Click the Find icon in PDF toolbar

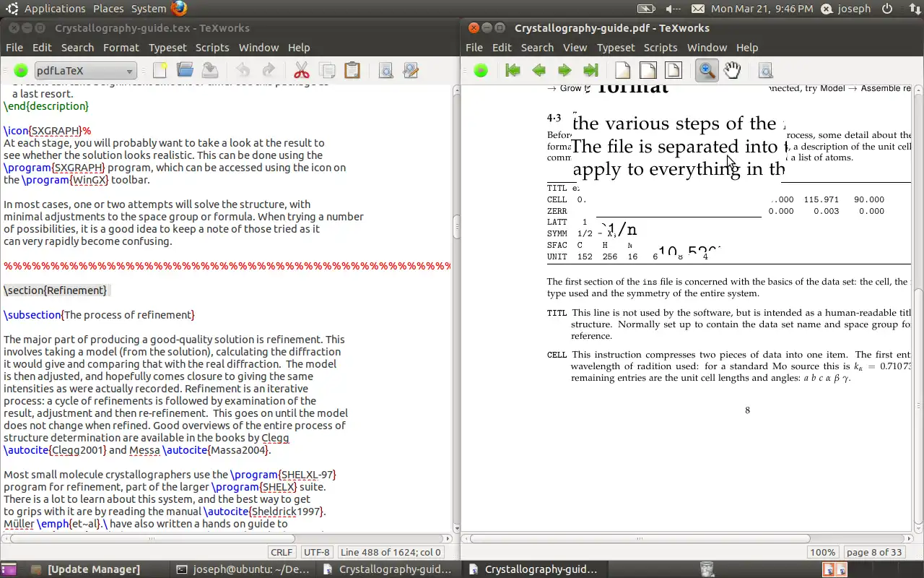pos(766,70)
